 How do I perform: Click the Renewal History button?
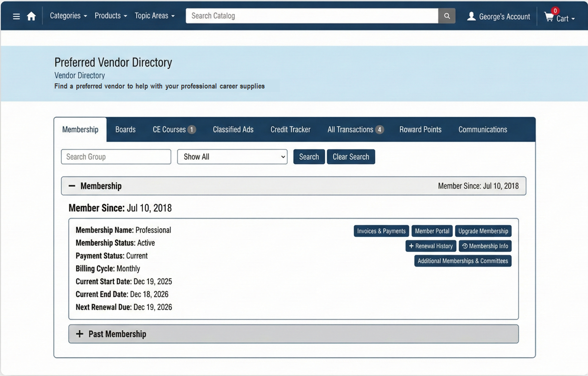431,246
